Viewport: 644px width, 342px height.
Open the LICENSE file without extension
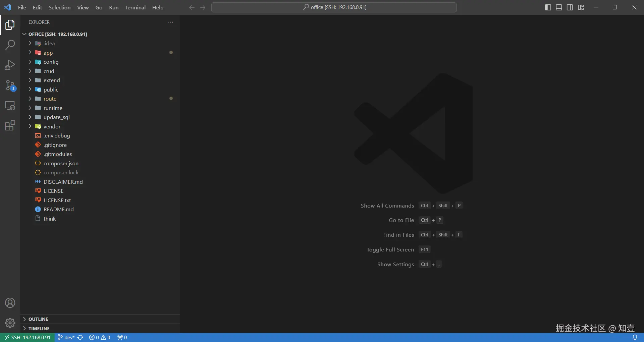click(x=100, y=191)
